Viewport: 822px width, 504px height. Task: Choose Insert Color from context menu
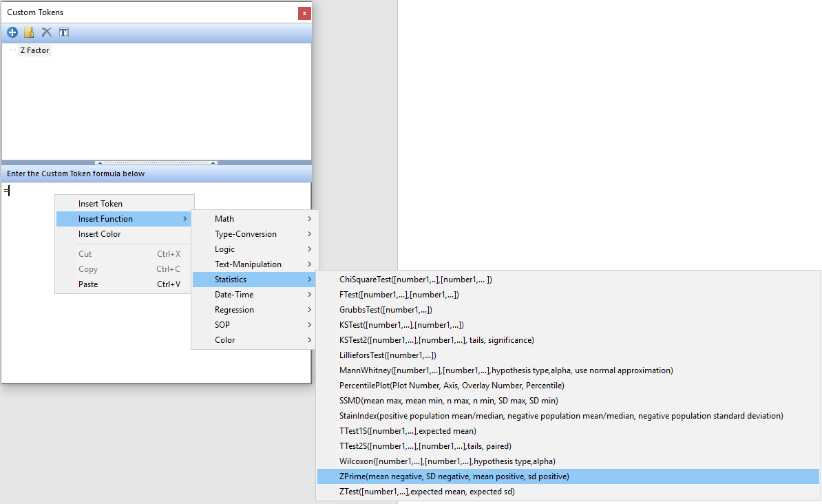tap(125, 234)
